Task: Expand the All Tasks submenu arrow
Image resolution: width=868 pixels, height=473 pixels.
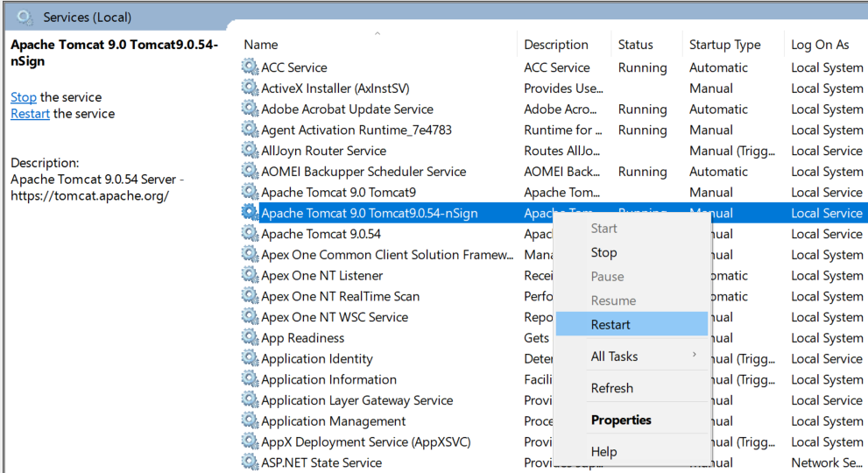Action: [x=695, y=355]
